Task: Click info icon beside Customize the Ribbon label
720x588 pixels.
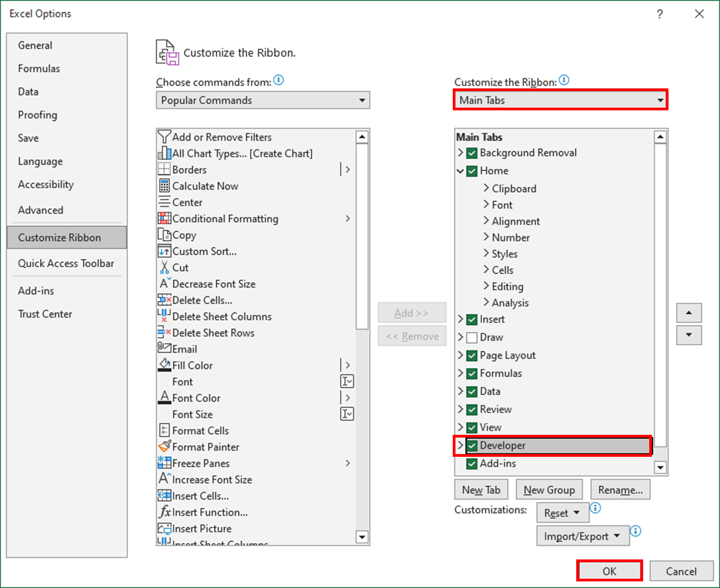Action: click(564, 80)
